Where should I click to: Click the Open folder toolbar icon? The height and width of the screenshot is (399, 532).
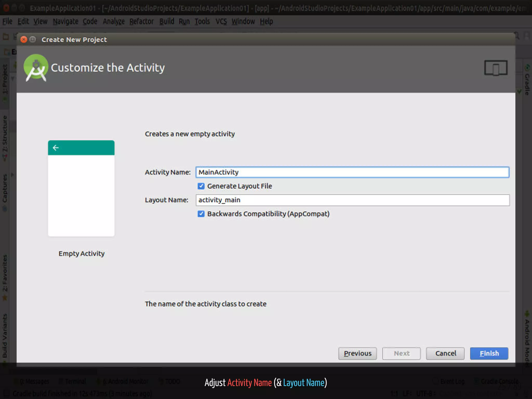pyautogui.click(x=5, y=37)
